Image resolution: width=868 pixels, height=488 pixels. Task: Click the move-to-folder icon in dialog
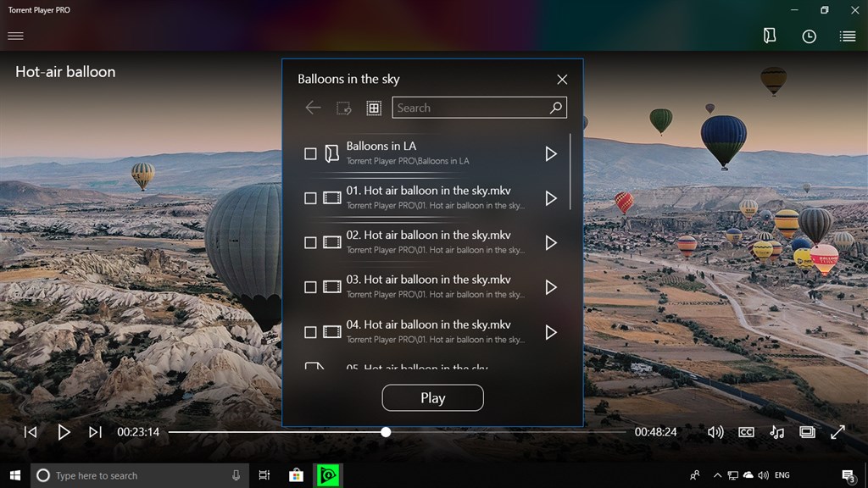pos(344,108)
